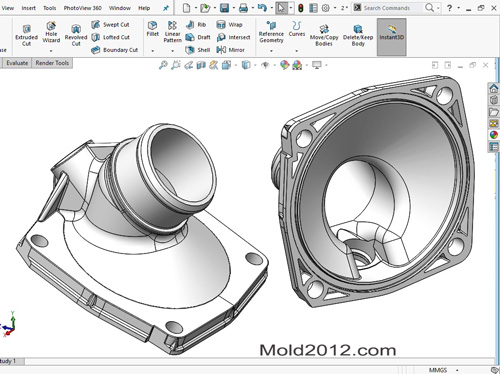Choose the Swept Cut feature

110,24
